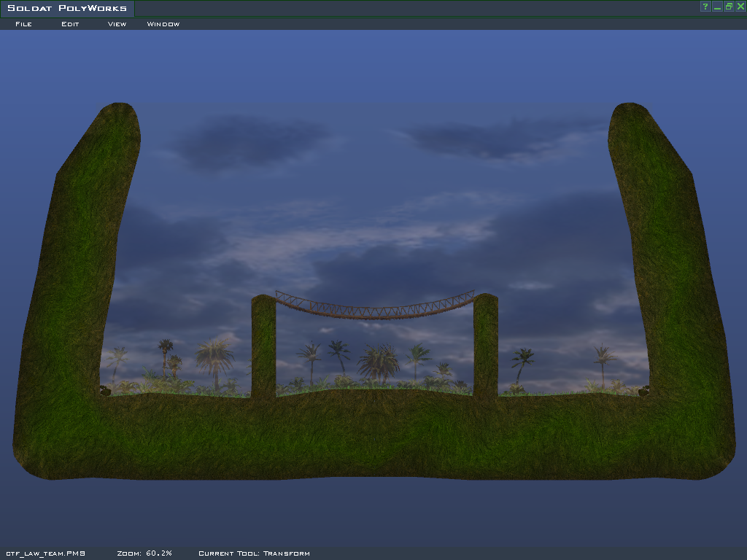The height and width of the screenshot is (560, 747).
Task: Open the File menu
Action: click(23, 24)
